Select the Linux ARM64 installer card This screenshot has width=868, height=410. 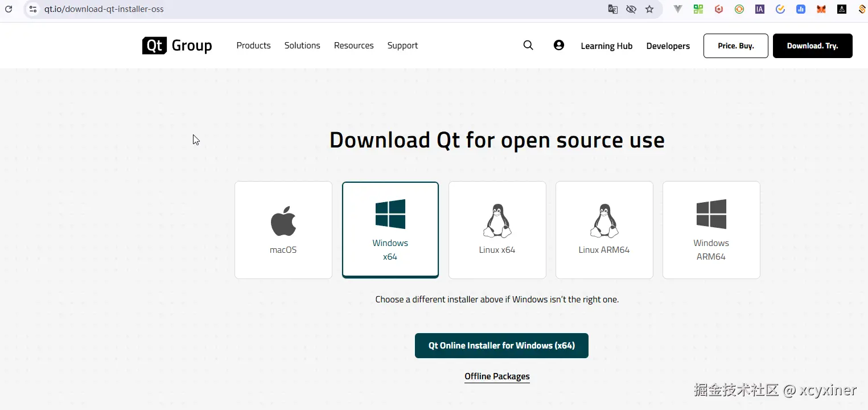point(604,230)
